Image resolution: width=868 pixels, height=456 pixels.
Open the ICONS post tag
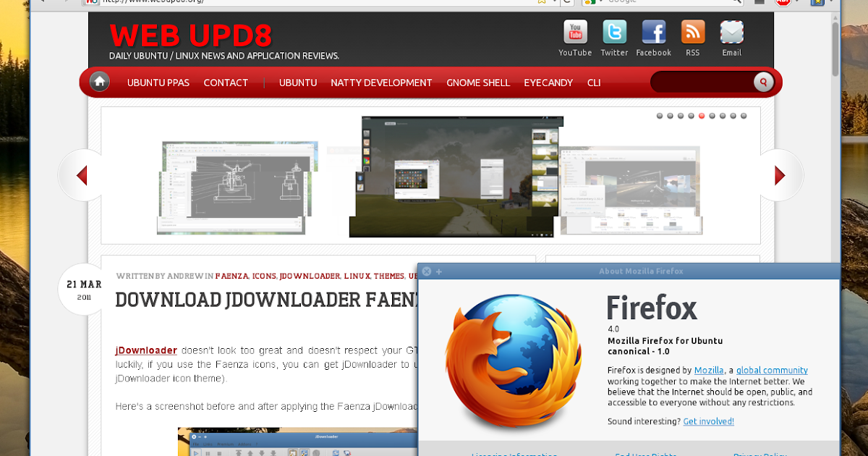[x=264, y=276]
